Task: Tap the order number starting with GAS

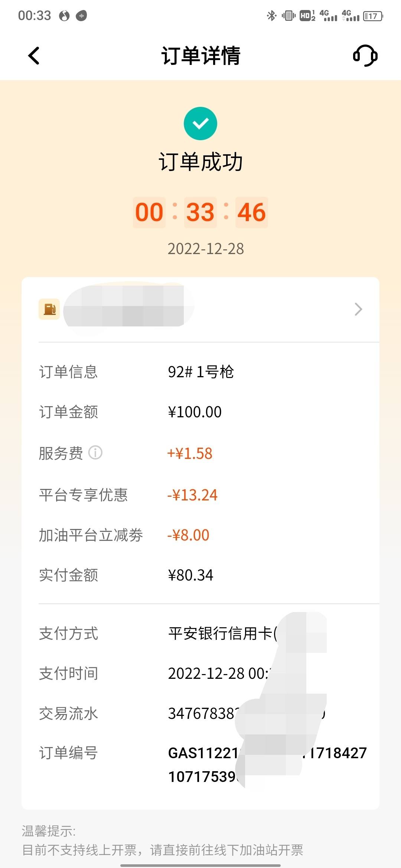Action: (267, 765)
